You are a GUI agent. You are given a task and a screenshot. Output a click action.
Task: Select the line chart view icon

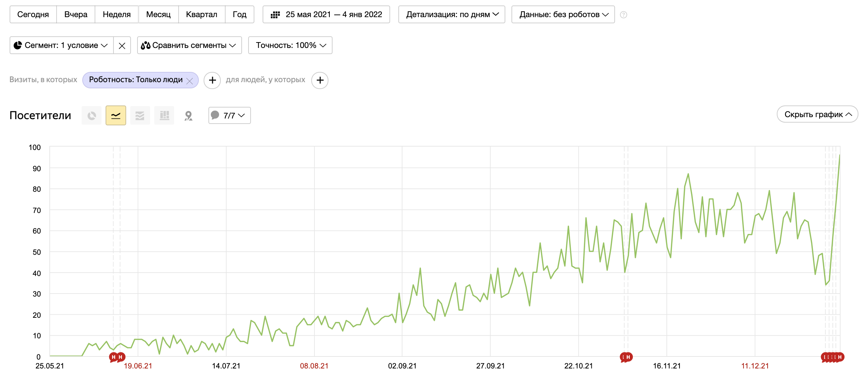point(116,116)
